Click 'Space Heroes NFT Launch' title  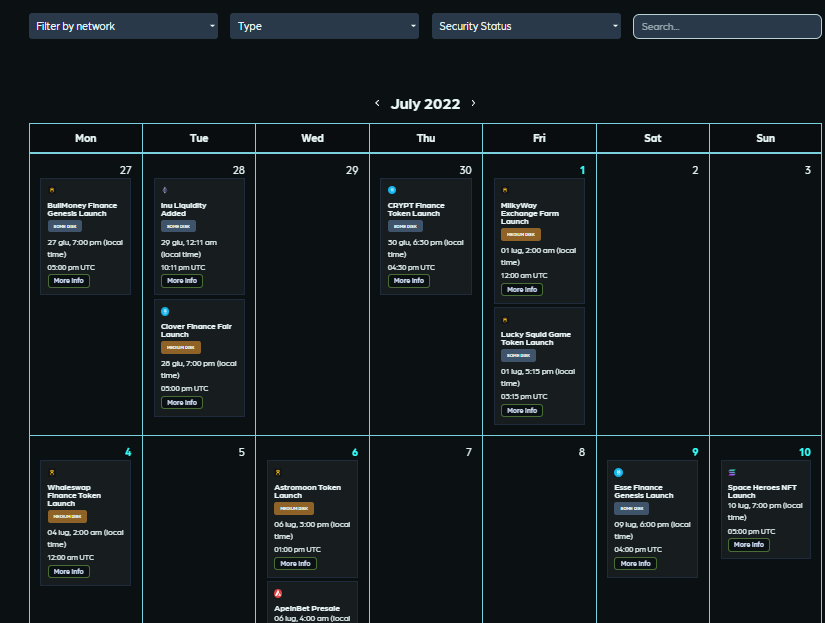[762, 491]
